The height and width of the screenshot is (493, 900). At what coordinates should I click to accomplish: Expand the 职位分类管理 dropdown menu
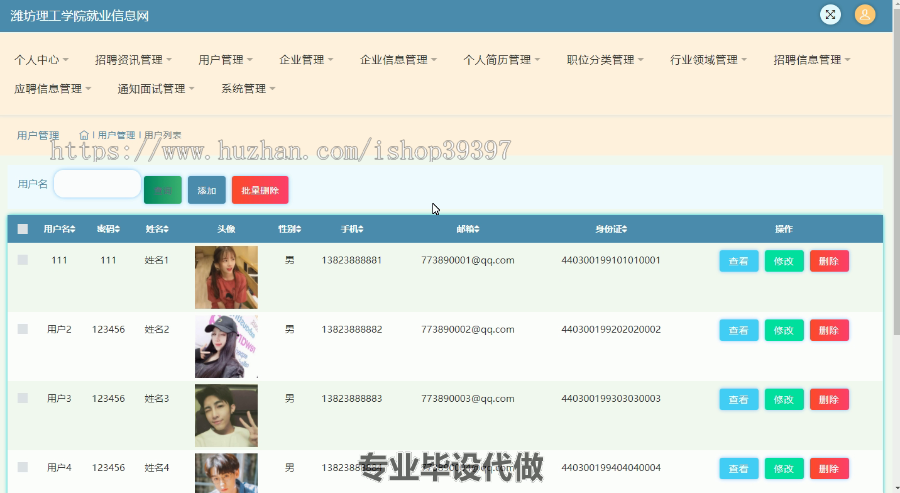605,60
